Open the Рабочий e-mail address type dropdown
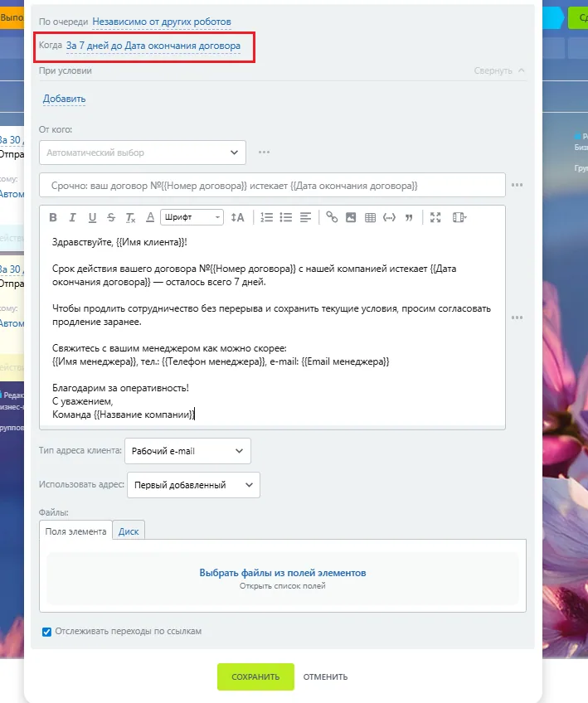 [x=187, y=451]
